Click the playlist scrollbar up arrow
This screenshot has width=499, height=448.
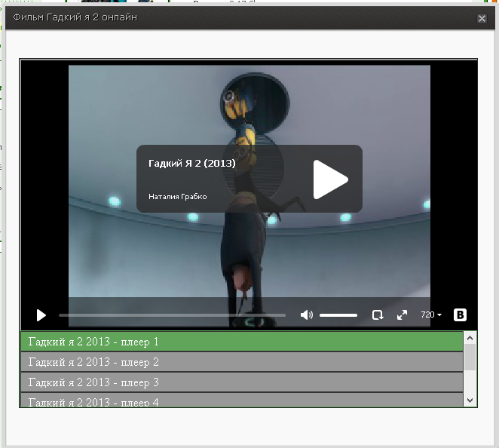470,338
